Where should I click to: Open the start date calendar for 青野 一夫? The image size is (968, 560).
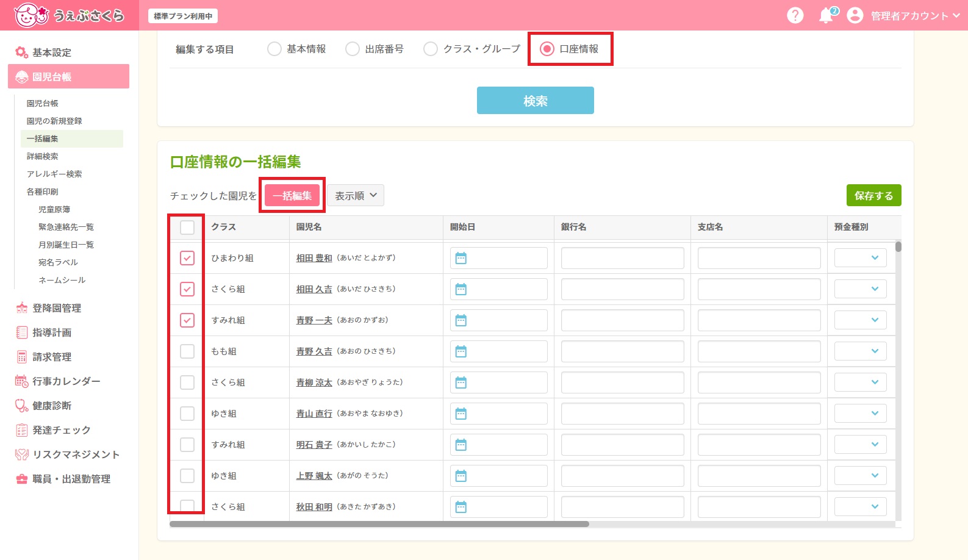tap(461, 320)
